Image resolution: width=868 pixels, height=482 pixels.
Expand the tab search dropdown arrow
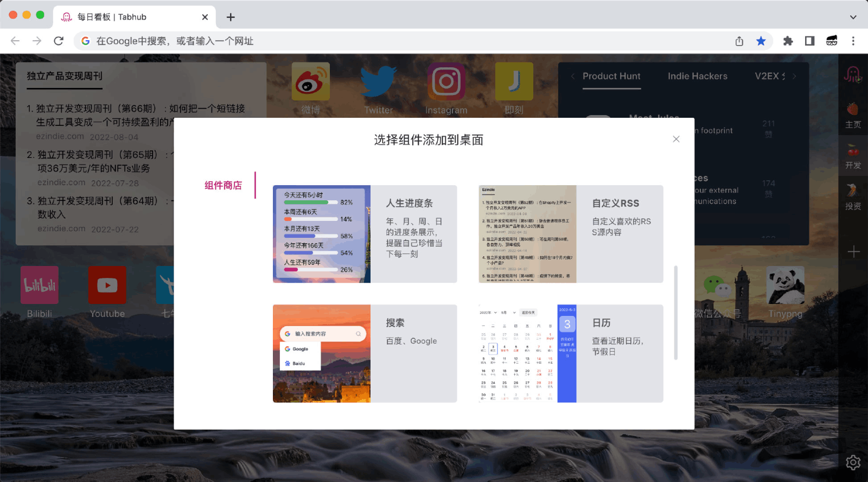click(853, 17)
